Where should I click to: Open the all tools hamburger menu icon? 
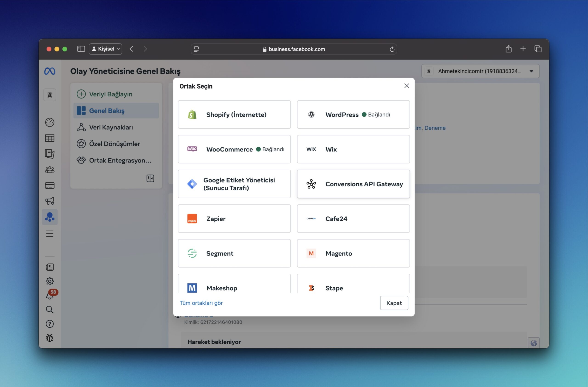(x=50, y=234)
